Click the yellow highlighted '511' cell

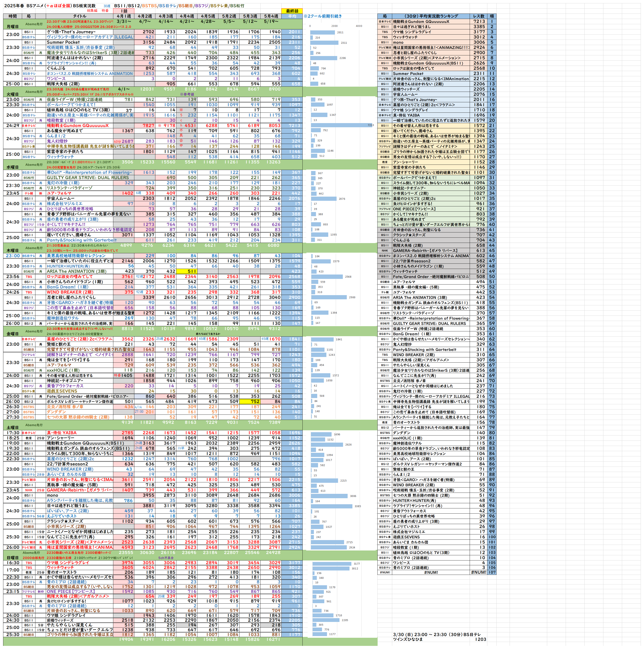tap(187, 271)
